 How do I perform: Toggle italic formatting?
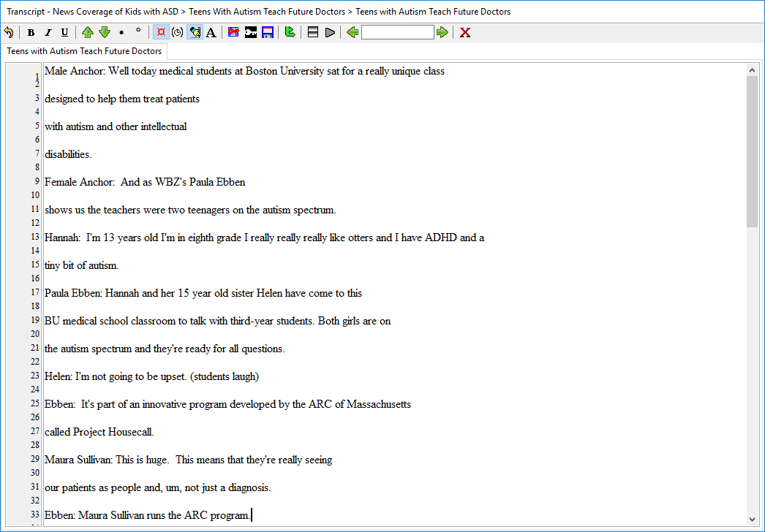tap(48, 31)
